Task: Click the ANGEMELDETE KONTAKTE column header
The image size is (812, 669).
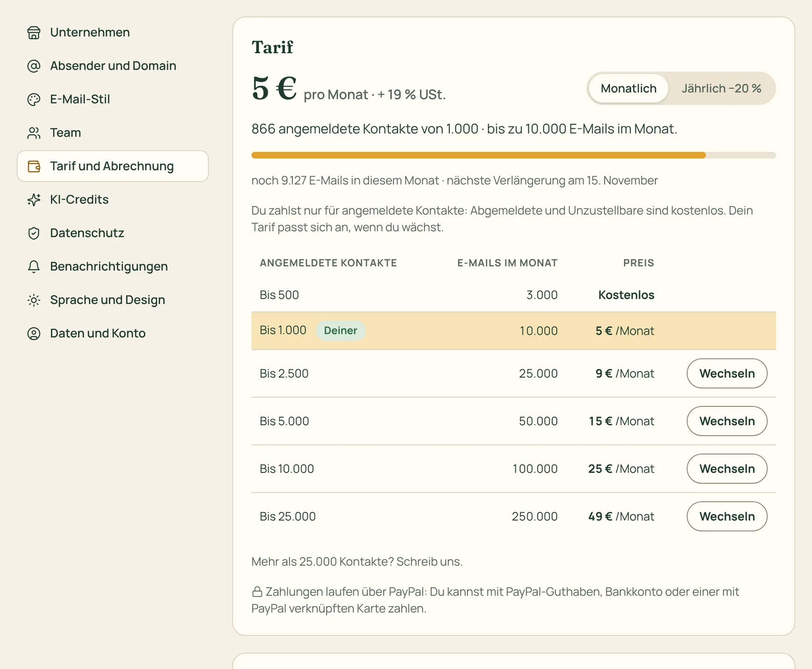Action: point(328,263)
